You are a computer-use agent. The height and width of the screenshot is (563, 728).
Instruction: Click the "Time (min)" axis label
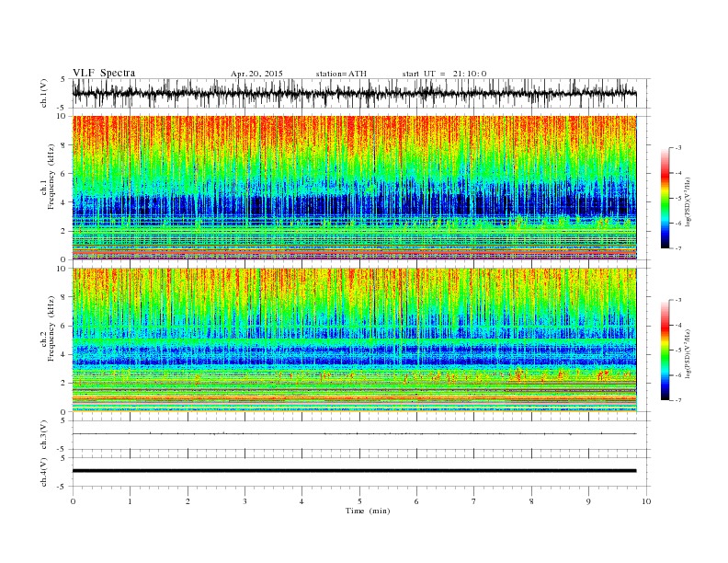tap(368, 511)
